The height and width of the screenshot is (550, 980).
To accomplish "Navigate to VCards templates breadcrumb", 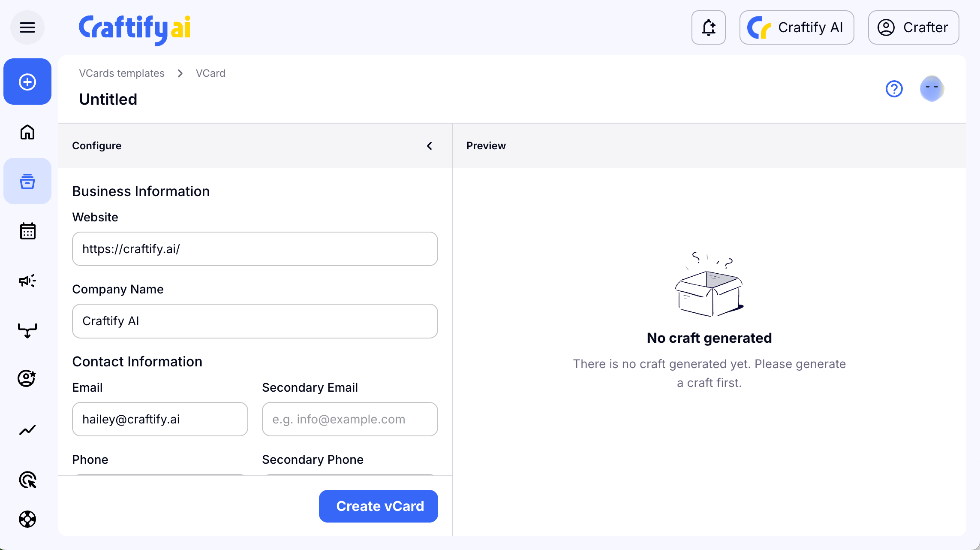I will point(121,73).
